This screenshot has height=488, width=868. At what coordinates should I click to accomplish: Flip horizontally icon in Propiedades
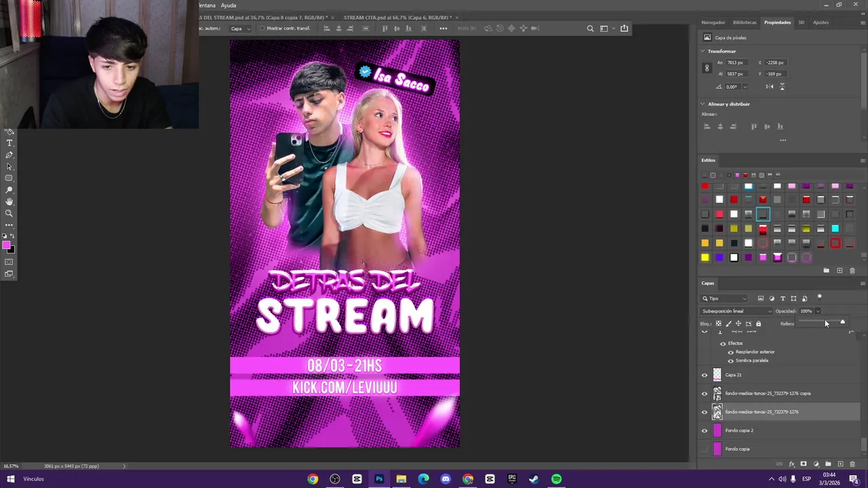pyautogui.click(x=769, y=87)
